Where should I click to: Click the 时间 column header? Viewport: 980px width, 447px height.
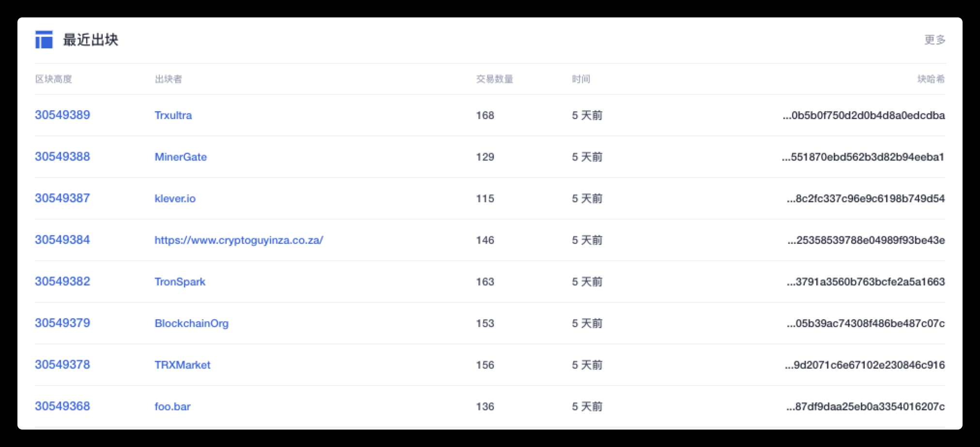(581, 79)
